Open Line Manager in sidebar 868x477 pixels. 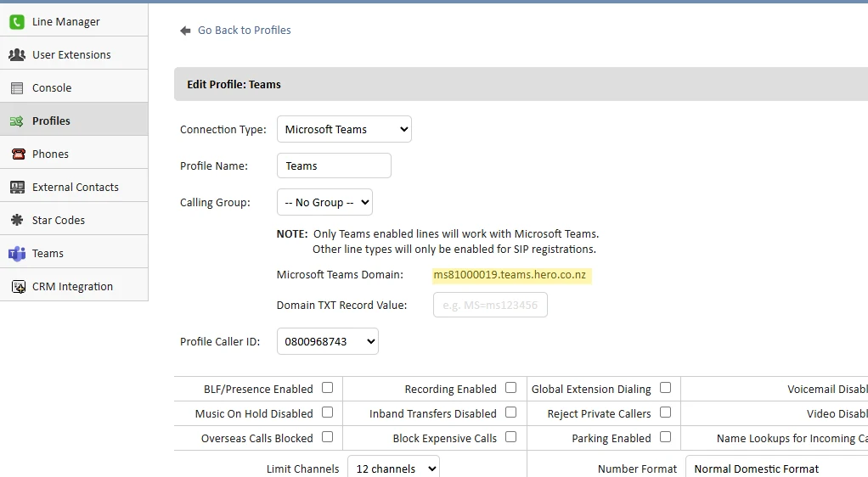click(x=74, y=21)
